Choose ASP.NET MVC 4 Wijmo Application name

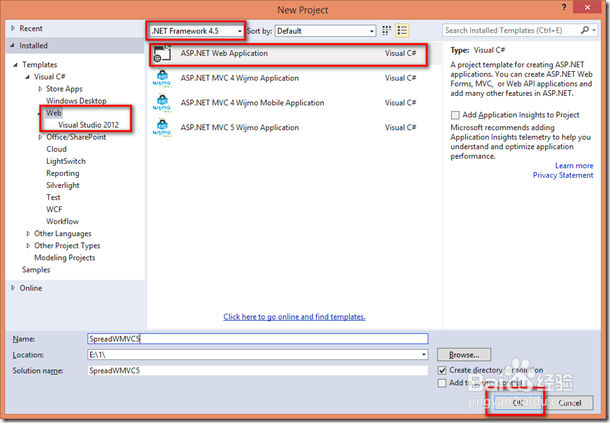240,78
